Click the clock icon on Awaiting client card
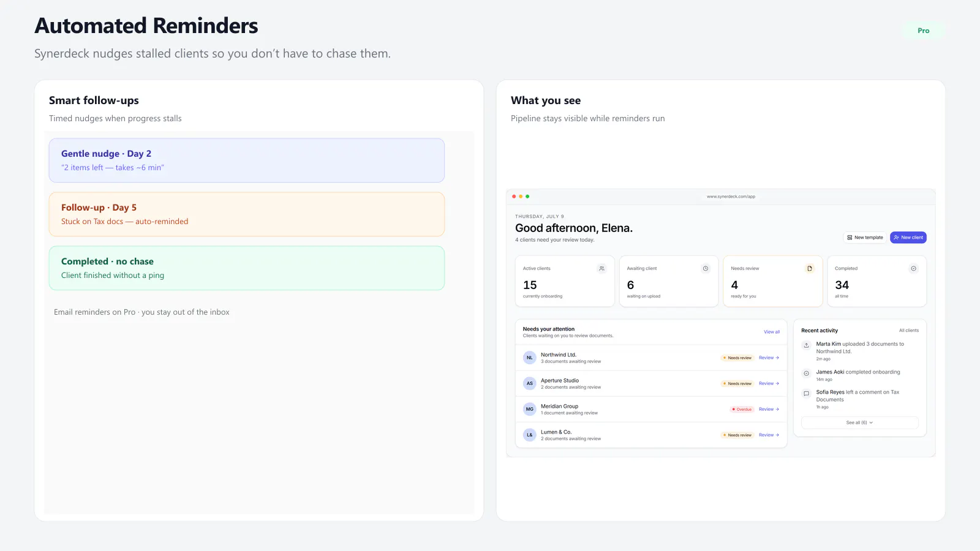Viewport: 980px width, 551px height. pos(706,268)
